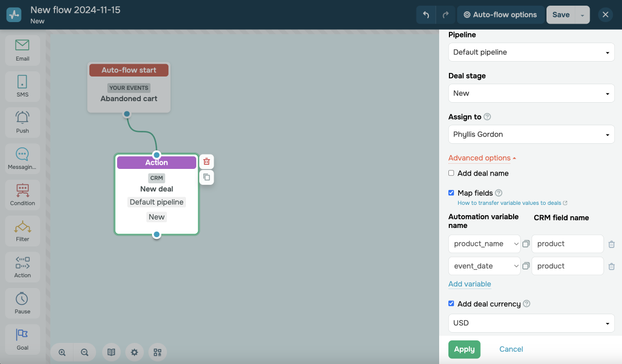Uncheck the Map fields checkbox

pos(451,193)
